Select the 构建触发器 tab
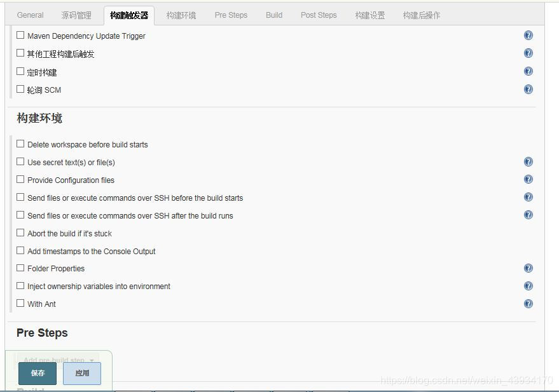The height and width of the screenshot is (392, 559). [129, 15]
